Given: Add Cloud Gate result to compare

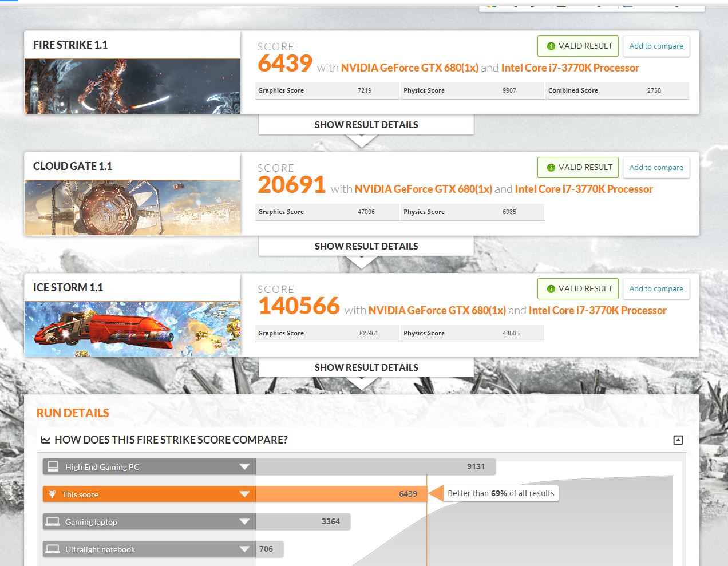Looking at the screenshot, I should tap(656, 168).
